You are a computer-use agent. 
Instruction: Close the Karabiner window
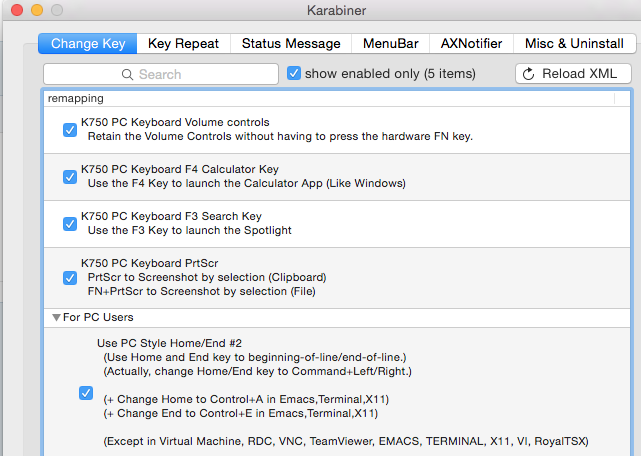17,10
